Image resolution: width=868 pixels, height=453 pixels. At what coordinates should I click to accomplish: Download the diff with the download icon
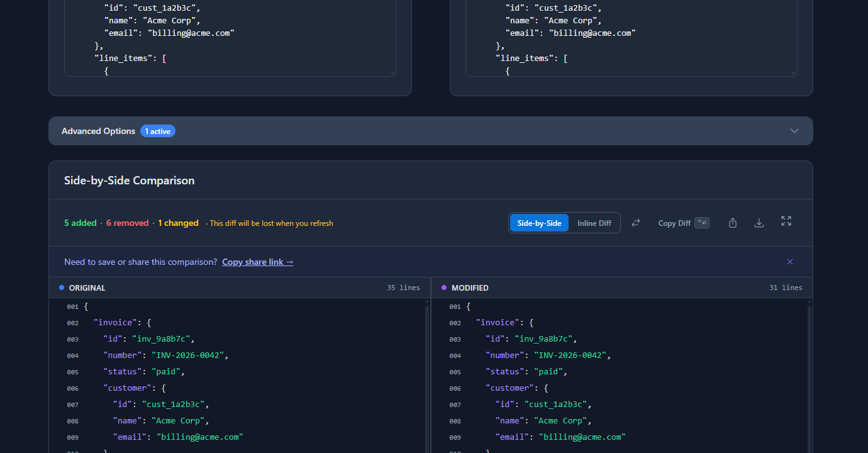759,222
